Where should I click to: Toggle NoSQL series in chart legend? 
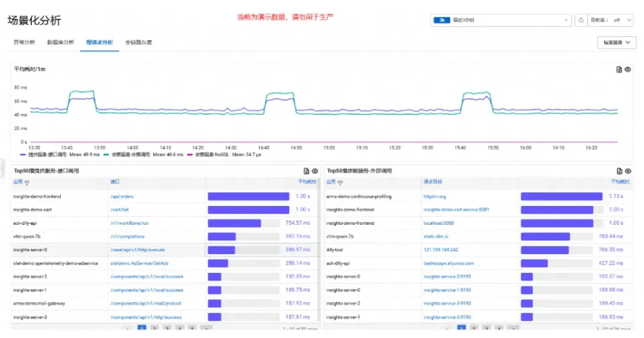coord(208,155)
